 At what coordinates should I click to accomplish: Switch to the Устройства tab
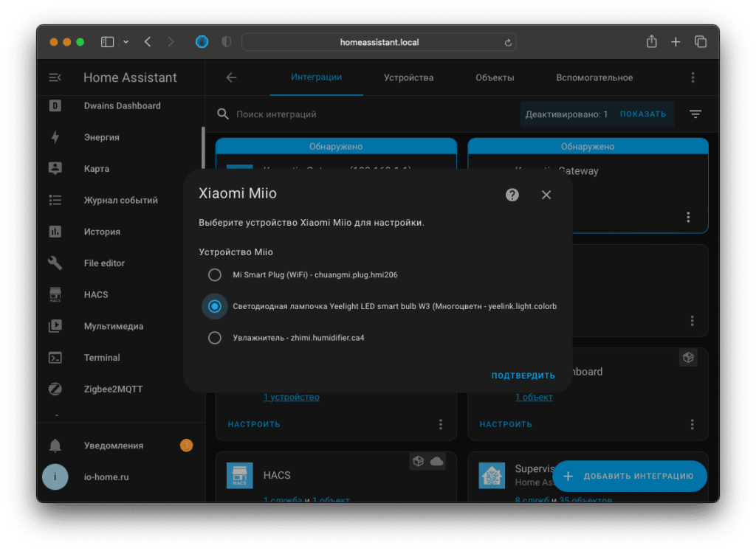(x=408, y=77)
